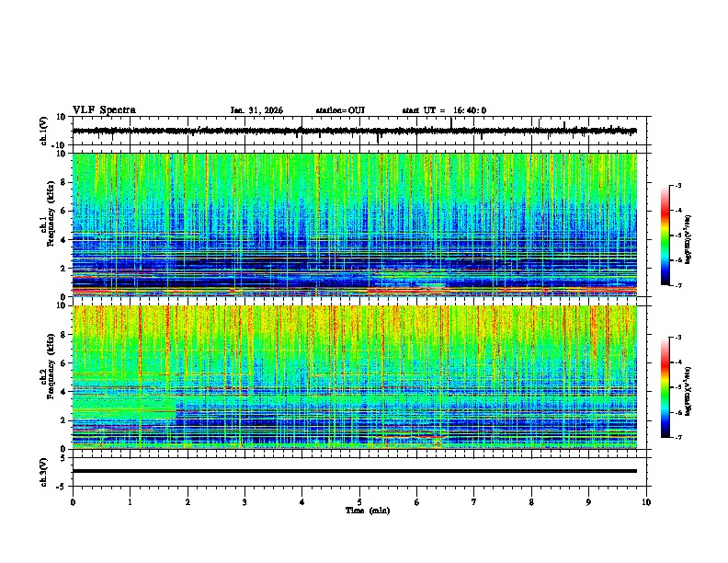
Task: Click the time axis tick label "7"
Action: [474, 502]
